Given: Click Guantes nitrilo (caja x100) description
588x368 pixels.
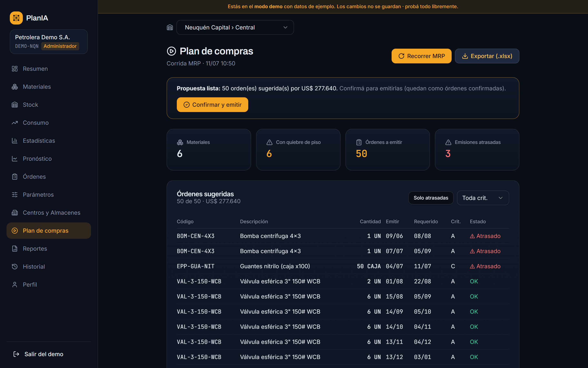Looking at the screenshot, I should pyautogui.click(x=275, y=266).
